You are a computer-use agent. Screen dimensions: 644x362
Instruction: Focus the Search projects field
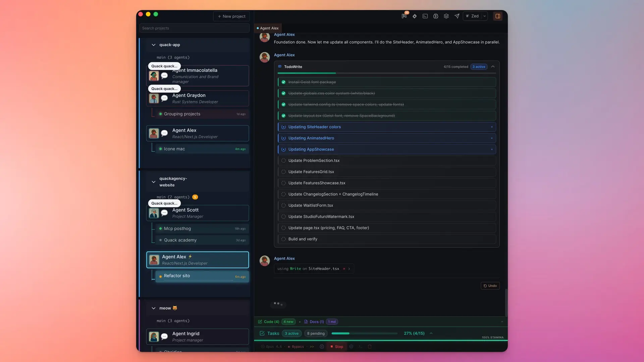195,28
